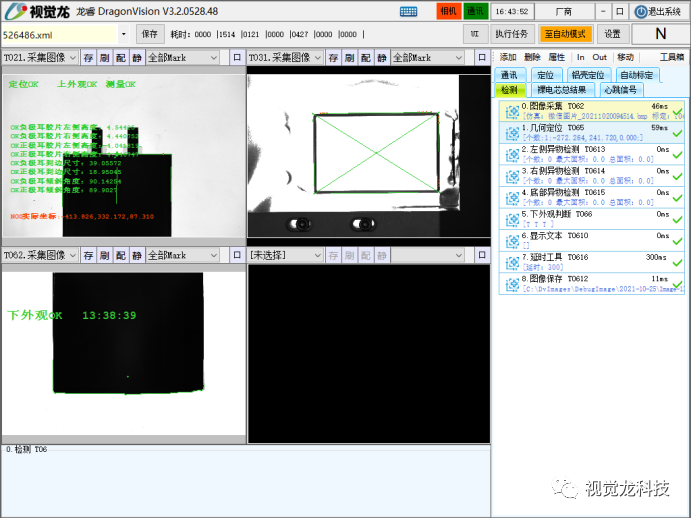This screenshot has height=519, width=692.
Task: Click the 执行任务 execute task button
Action: [x=512, y=34]
